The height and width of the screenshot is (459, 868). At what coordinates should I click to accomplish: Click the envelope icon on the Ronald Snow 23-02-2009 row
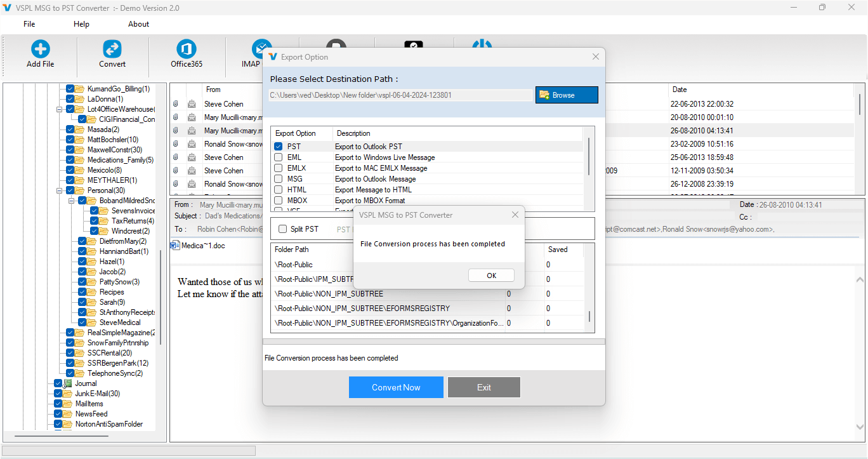(x=192, y=144)
